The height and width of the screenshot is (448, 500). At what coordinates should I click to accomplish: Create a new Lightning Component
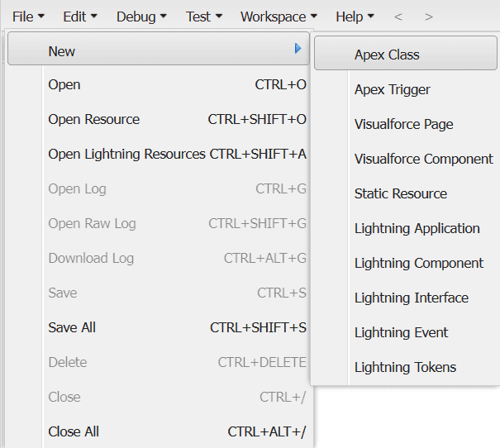coord(406,264)
